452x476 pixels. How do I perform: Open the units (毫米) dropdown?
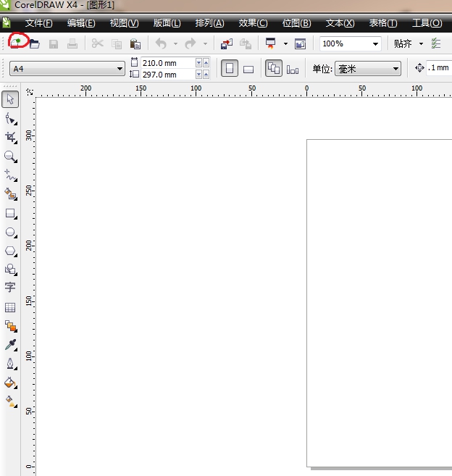[x=367, y=69]
